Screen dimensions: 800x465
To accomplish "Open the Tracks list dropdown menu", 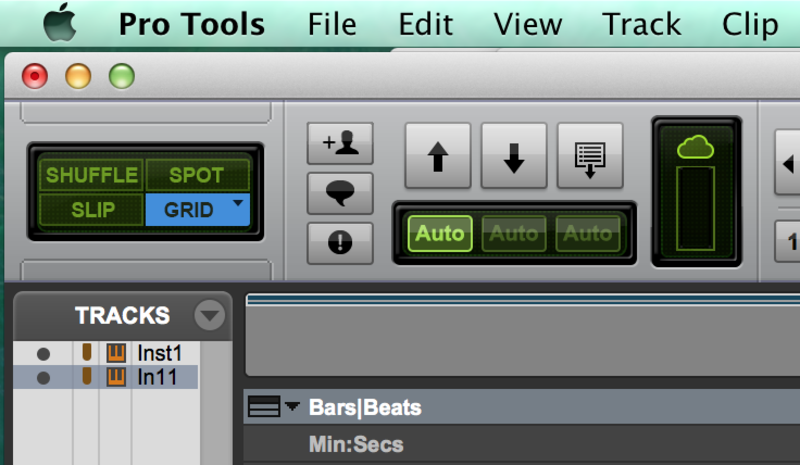I will pos(209,315).
